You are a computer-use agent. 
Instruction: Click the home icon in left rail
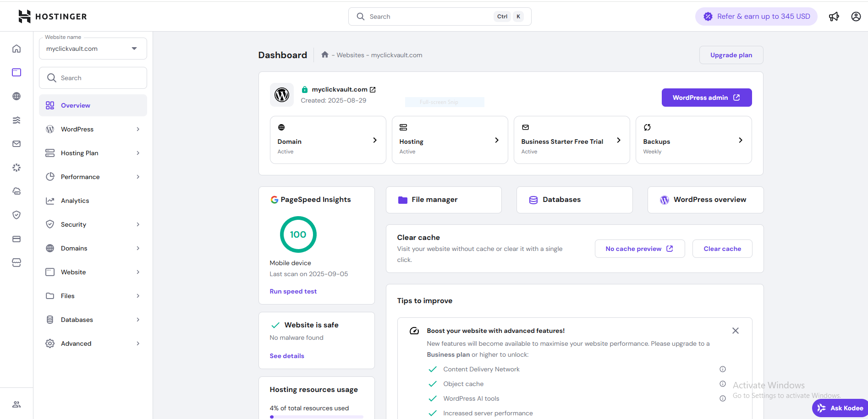[16, 49]
